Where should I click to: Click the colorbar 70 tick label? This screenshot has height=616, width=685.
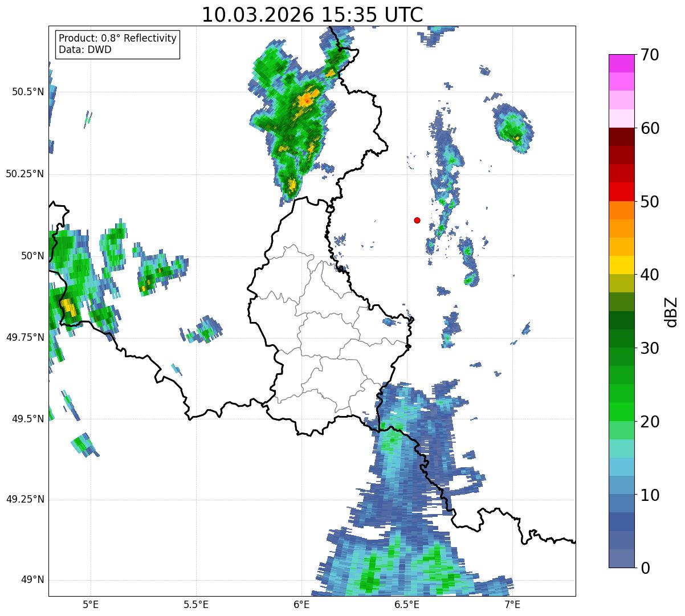pyautogui.click(x=650, y=55)
